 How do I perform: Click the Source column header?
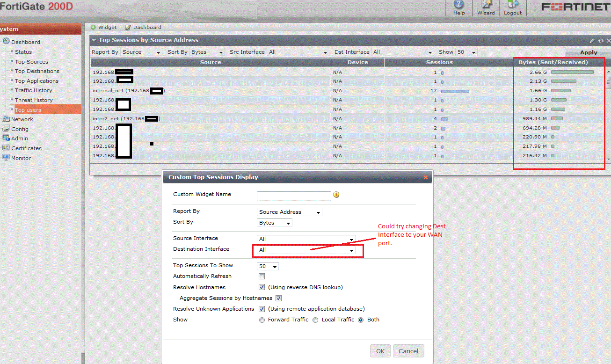[x=211, y=62]
